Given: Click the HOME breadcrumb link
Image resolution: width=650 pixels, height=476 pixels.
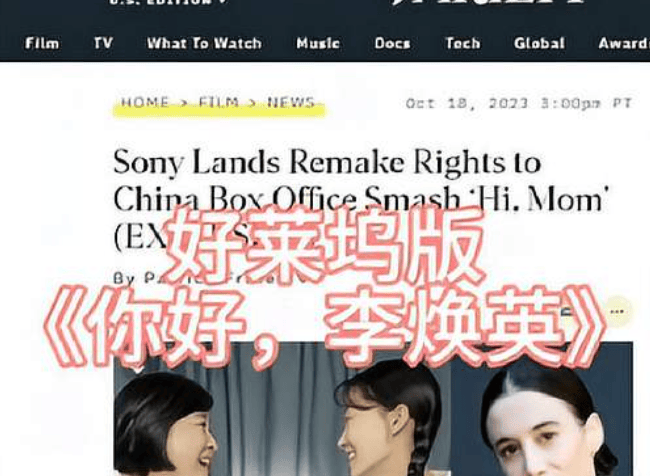Looking at the screenshot, I should [145, 102].
